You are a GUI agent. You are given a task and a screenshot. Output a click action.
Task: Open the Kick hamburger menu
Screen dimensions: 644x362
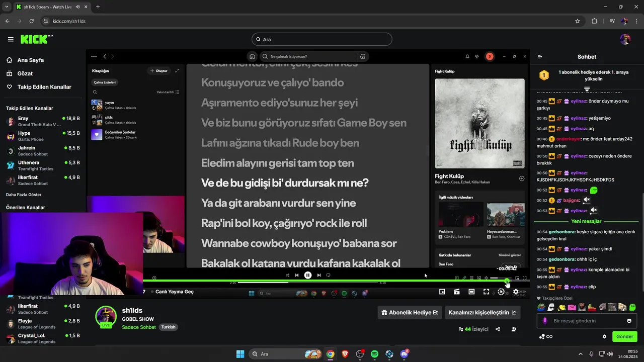tap(11, 39)
